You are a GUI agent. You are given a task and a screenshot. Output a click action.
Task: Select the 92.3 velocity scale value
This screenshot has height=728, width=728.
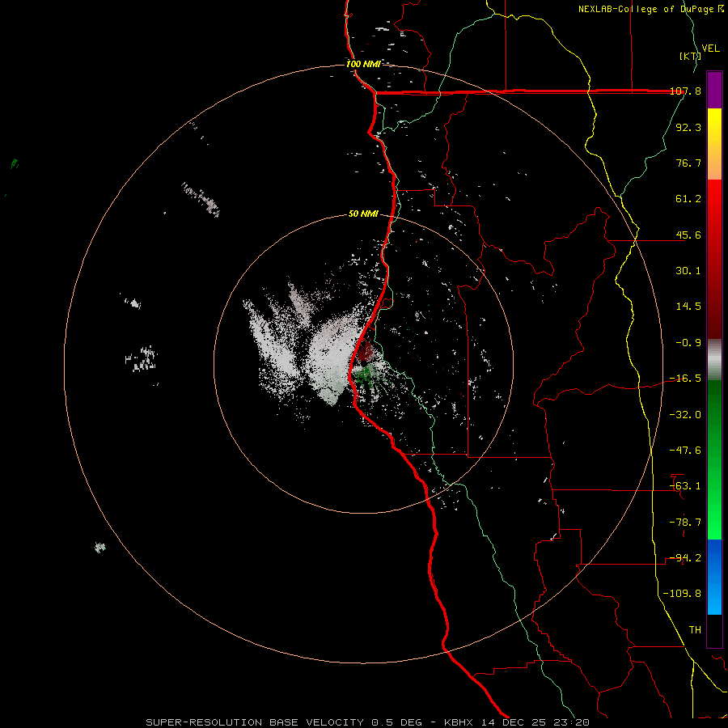tap(688, 127)
